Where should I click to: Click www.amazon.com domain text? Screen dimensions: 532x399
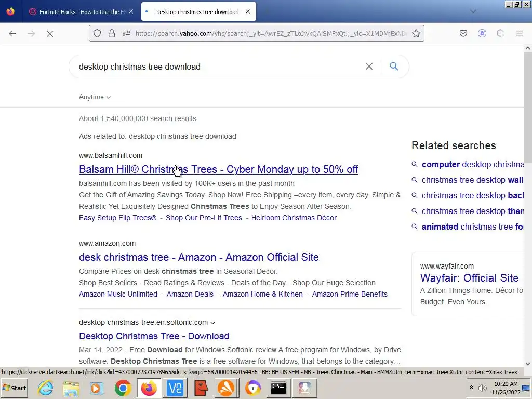107,243
